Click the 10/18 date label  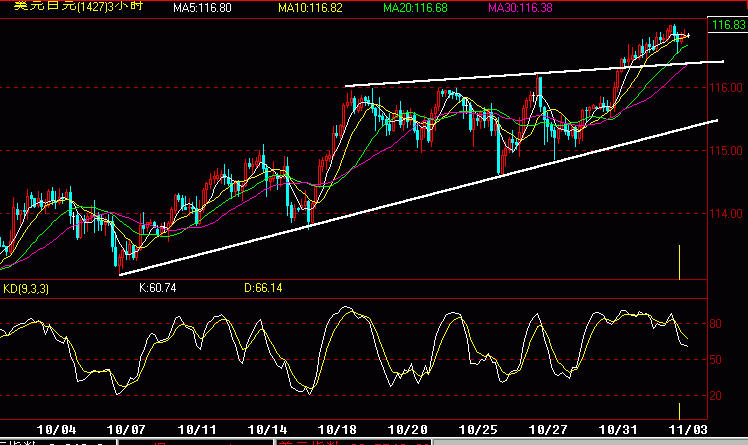(x=337, y=430)
